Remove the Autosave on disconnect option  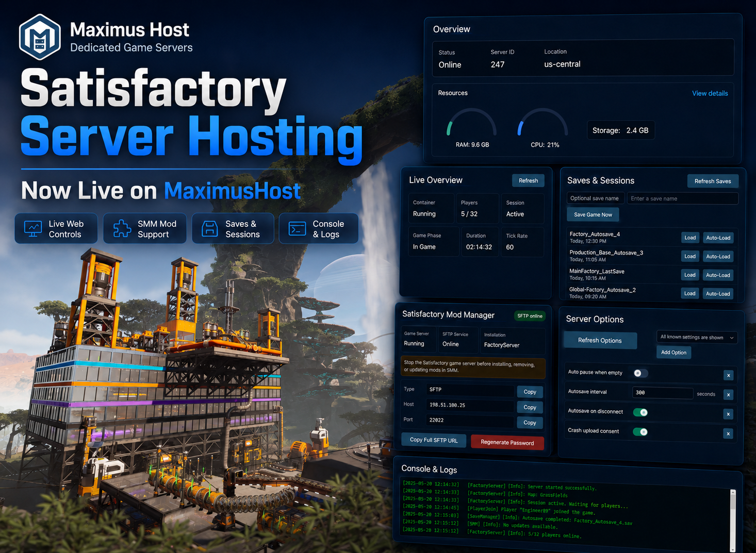coord(728,414)
